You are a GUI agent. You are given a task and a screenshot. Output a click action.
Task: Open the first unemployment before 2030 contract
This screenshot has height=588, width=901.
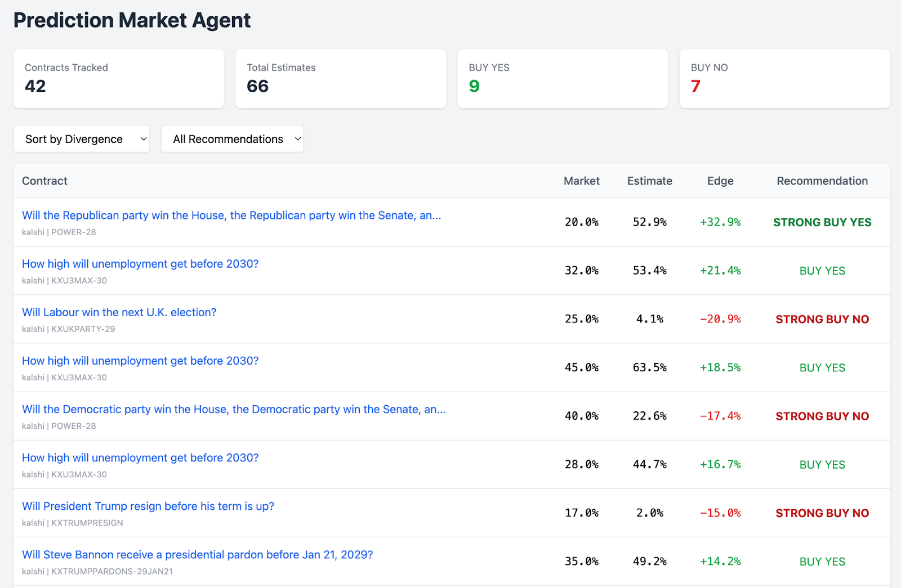[140, 263]
